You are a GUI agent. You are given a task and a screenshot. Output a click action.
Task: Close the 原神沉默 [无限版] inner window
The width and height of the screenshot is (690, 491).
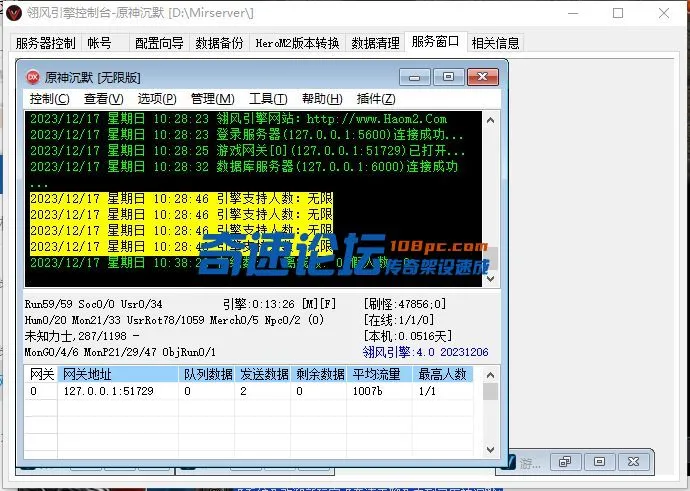[x=483, y=77]
